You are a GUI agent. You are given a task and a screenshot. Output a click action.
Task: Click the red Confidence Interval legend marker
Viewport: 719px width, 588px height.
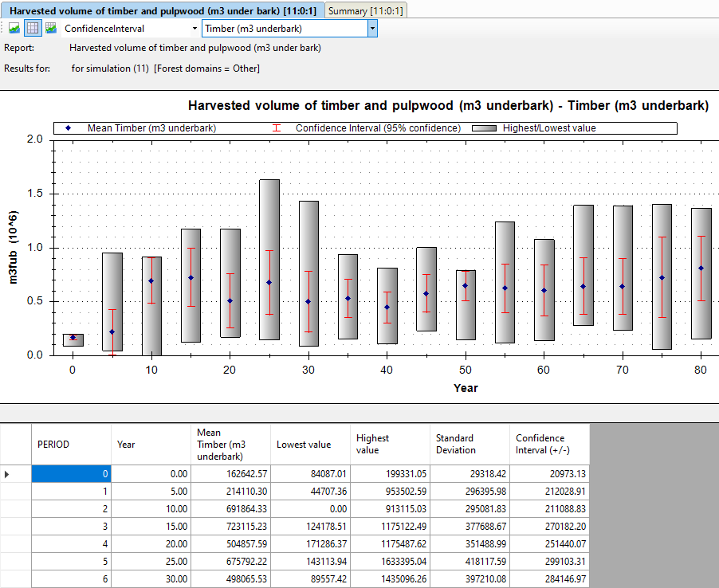[x=277, y=128]
